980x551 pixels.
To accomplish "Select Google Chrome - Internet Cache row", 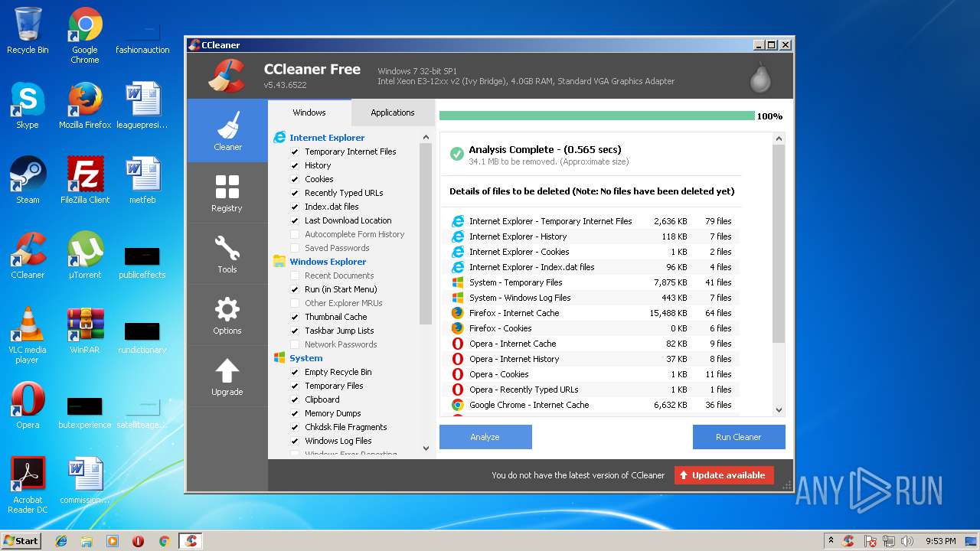I will point(592,405).
